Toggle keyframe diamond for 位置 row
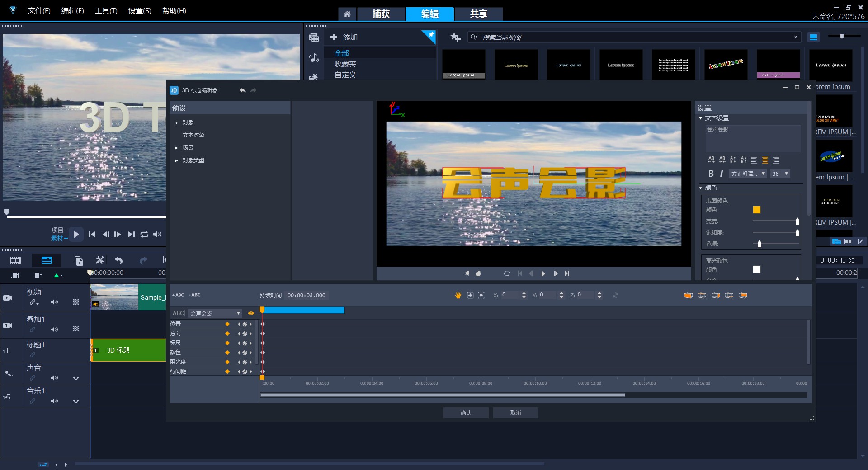The height and width of the screenshot is (470, 868). tap(227, 324)
